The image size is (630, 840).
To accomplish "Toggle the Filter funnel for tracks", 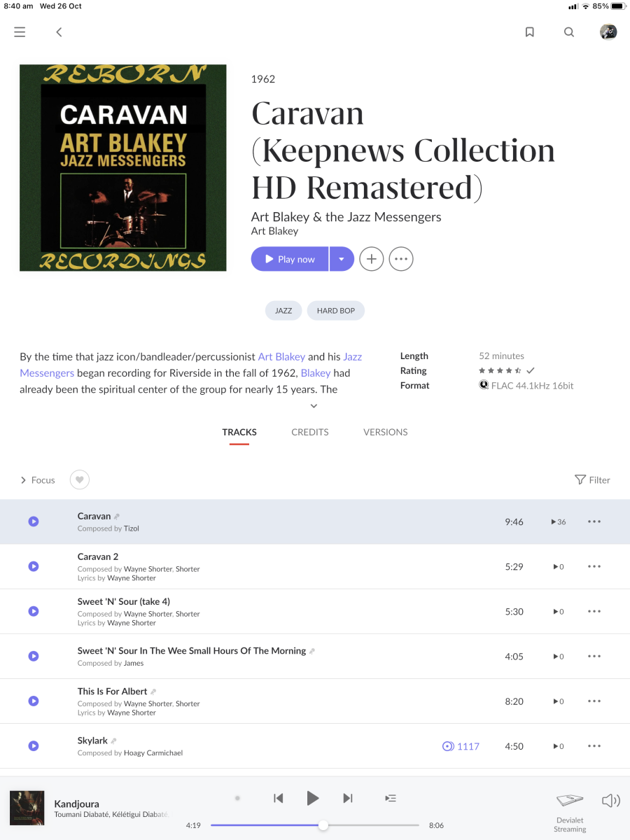I will pyautogui.click(x=592, y=480).
